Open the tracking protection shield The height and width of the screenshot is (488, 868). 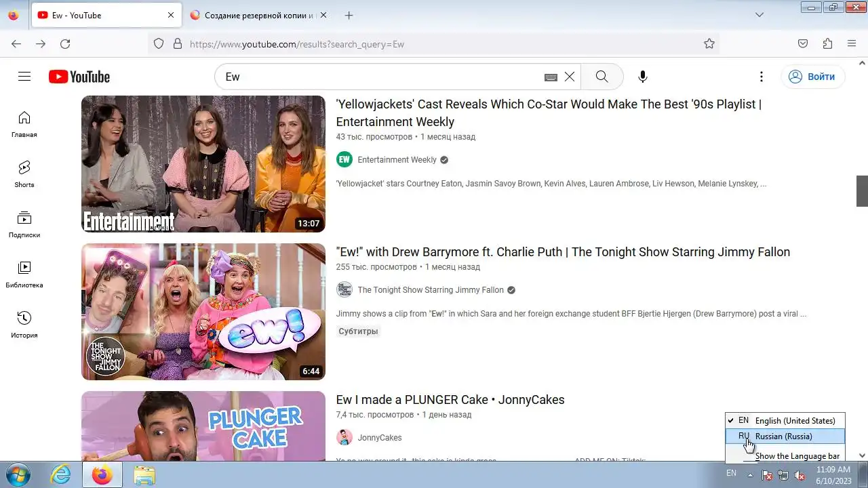tap(159, 44)
